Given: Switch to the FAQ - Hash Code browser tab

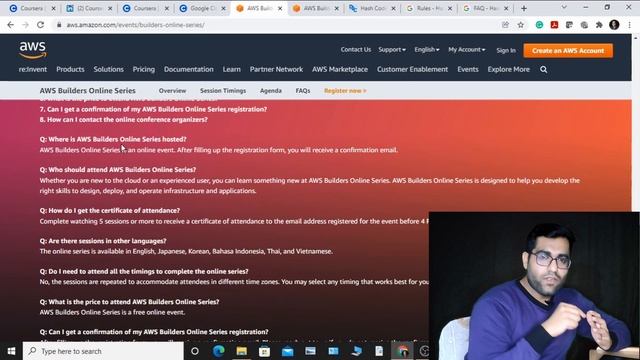Looking at the screenshot, I should 486,8.
